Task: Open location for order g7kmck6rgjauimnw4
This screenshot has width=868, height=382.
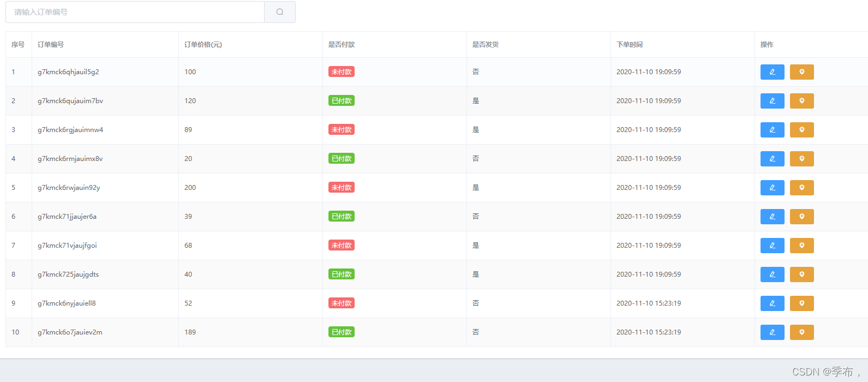Action: click(x=801, y=130)
